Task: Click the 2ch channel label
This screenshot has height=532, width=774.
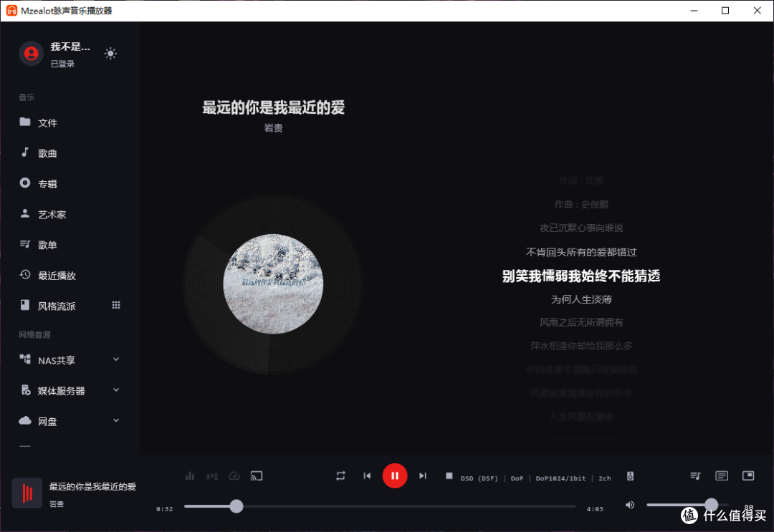Action: point(605,478)
